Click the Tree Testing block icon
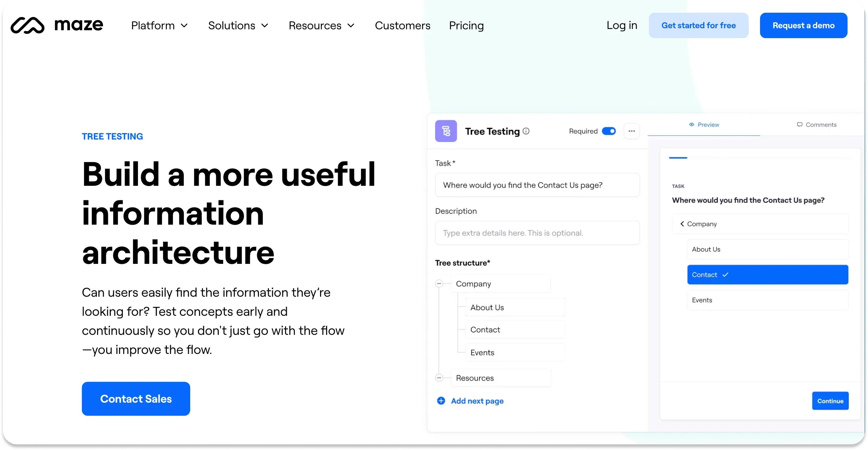 click(446, 131)
